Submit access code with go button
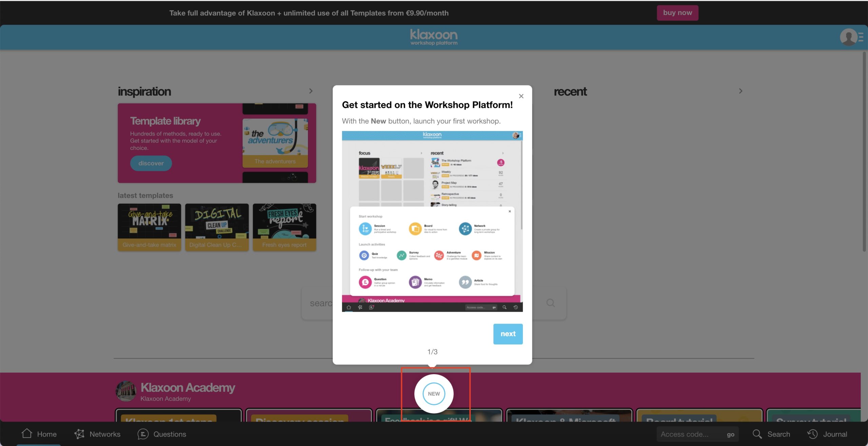 point(730,434)
